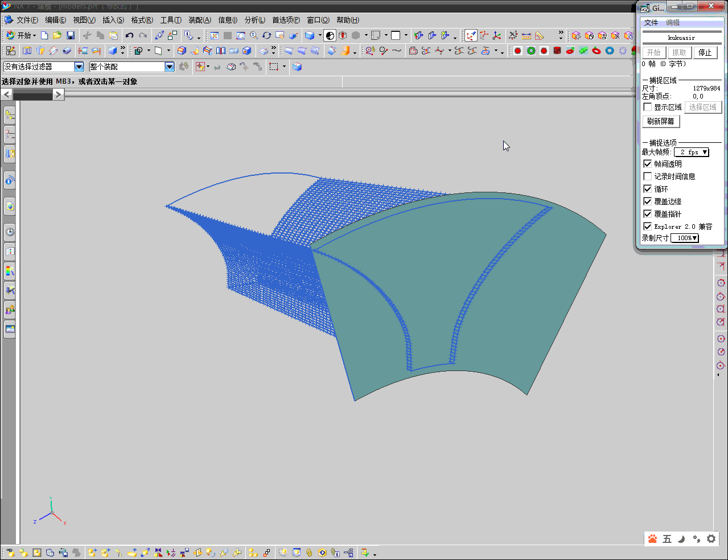Click the 选择区域 button

pos(703,107)
